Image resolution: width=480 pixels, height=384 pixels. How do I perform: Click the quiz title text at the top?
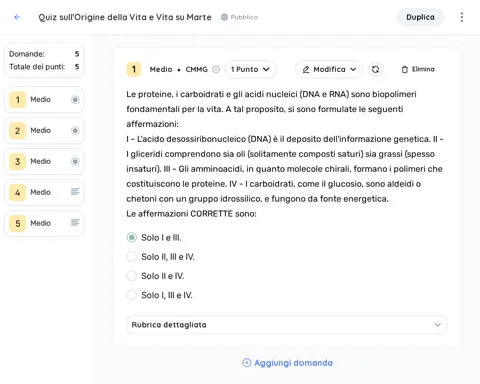click(125, 17)
